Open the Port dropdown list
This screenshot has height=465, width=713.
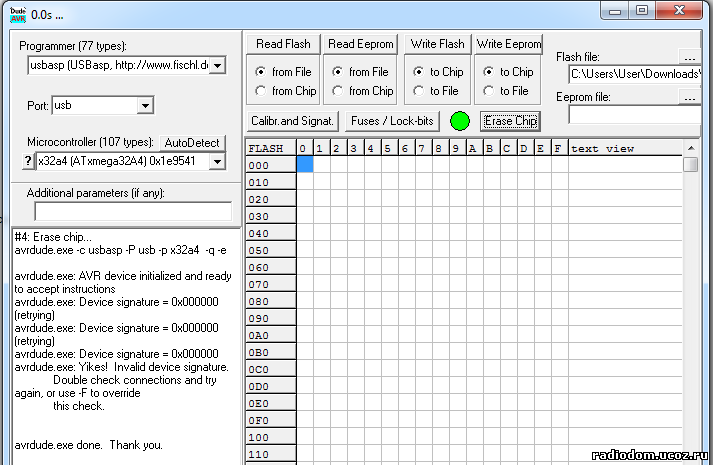(145, 105)
